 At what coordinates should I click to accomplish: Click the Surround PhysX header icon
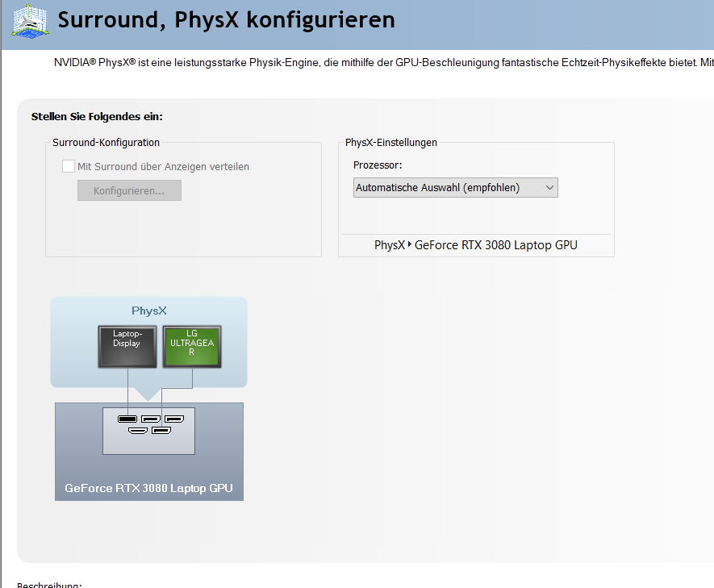30,20
